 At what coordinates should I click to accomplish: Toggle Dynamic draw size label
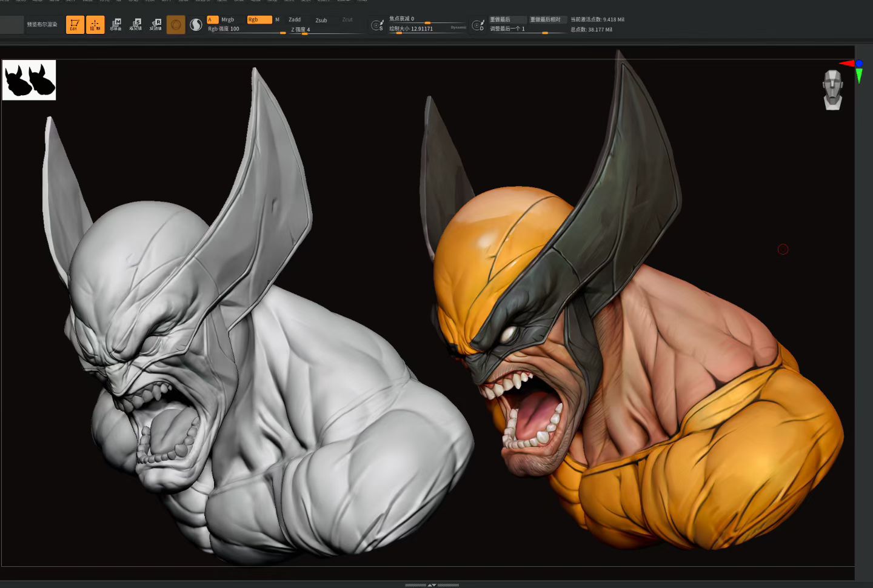coord(458,27)
